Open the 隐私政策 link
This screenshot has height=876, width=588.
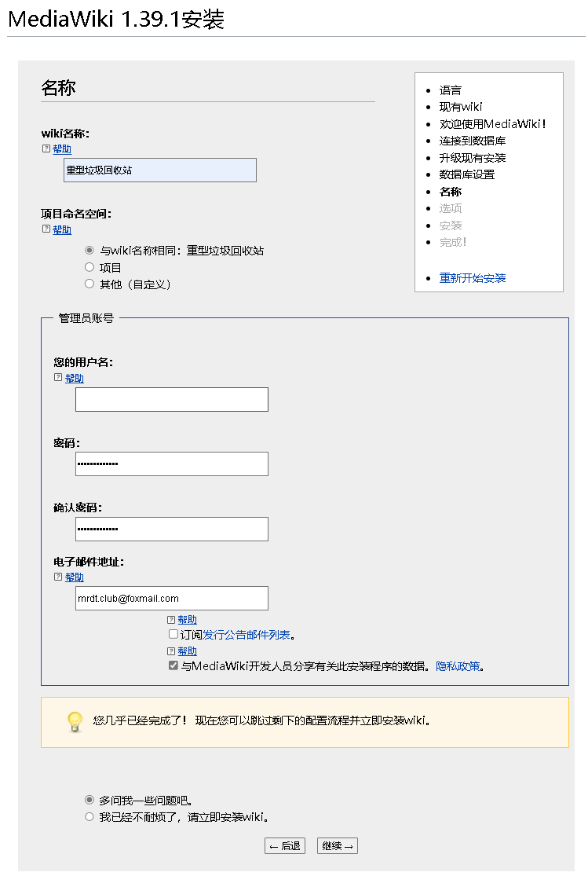point(458,666)
